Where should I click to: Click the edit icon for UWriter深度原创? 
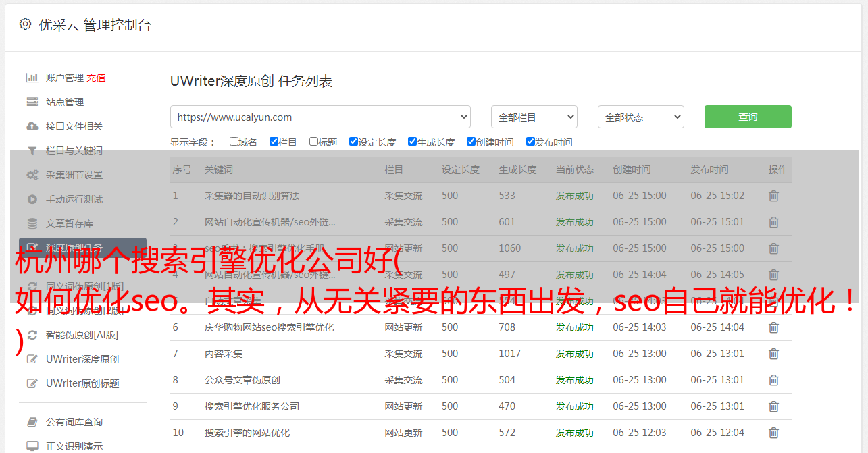32,359
